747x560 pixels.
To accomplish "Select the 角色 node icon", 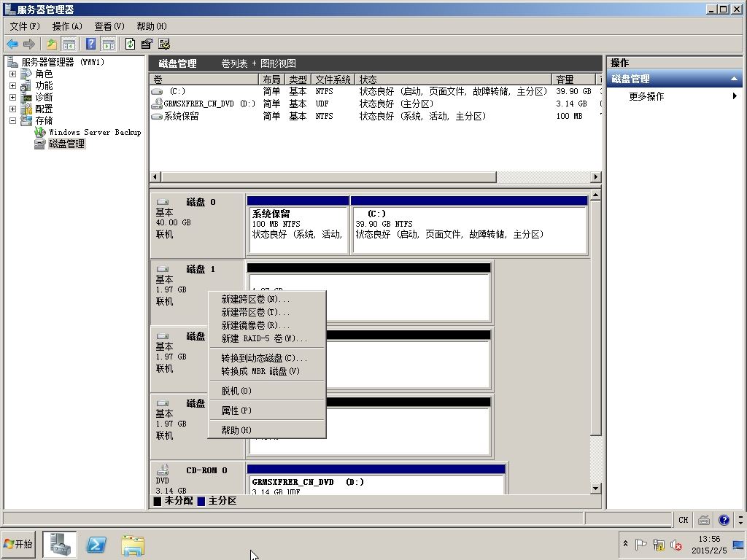I will (x=26, y=74).
